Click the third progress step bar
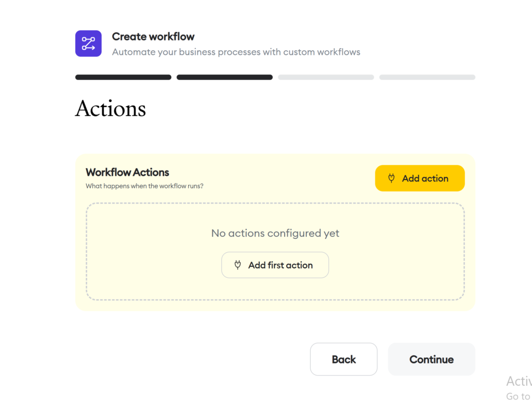 [x=326, y=77]
